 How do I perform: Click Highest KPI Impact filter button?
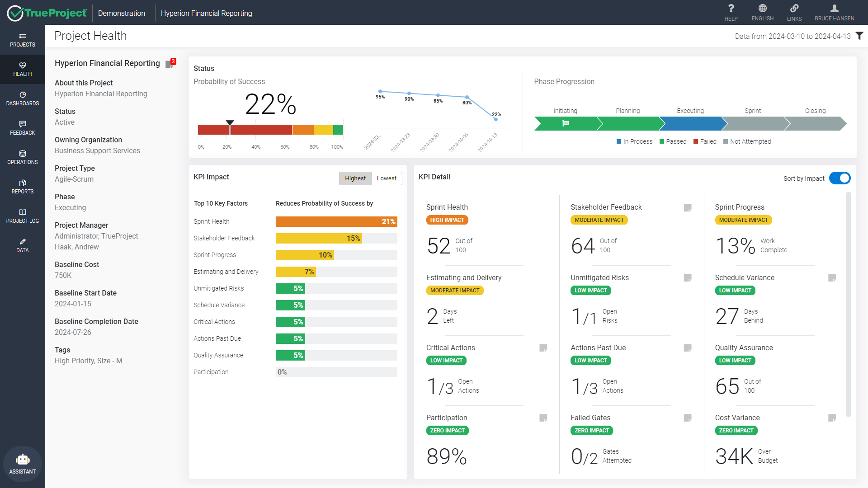click(x=355, y=177)
